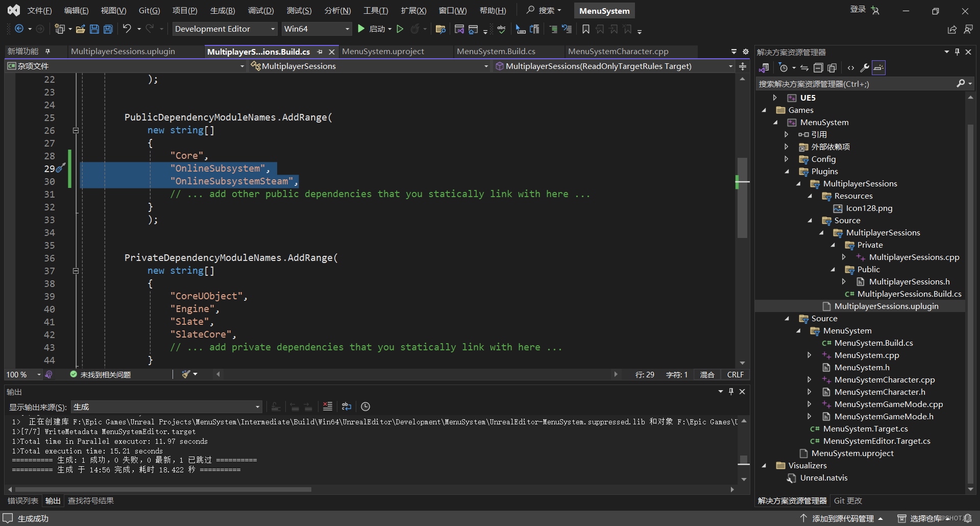This screenshot has height=526, width=980.
Task: Toggle a bookmark with the bookmark icon
Action: click(585, 29)
